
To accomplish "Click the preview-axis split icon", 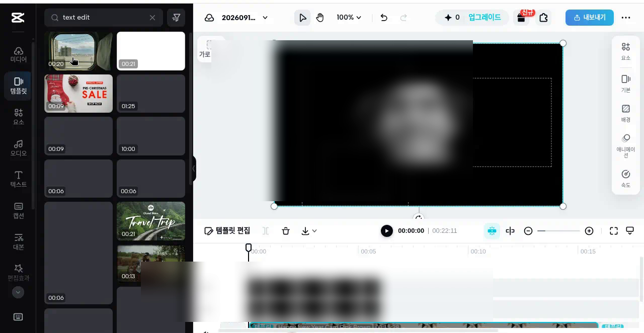I will (x=510, y=231).
